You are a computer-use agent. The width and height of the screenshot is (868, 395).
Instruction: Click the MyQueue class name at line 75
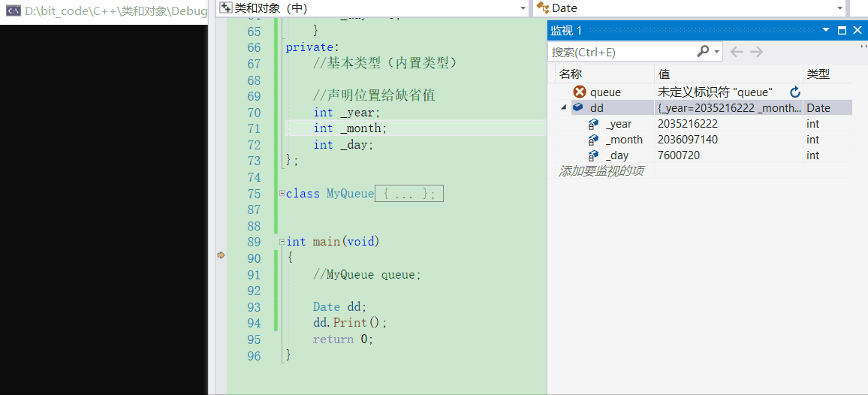click(350, 194)
